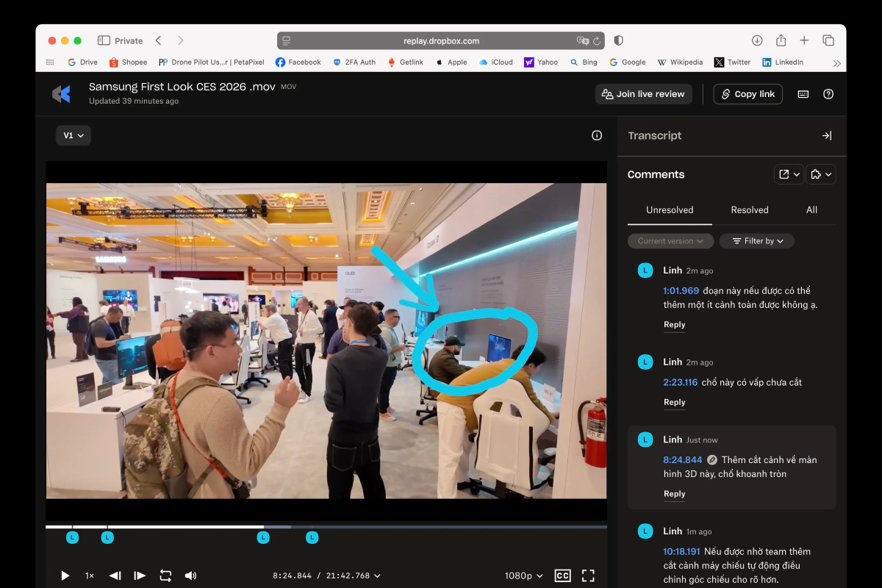Open the Transcript collapse arrow icon
882x588 pixels.
click(x=826, y=135)
